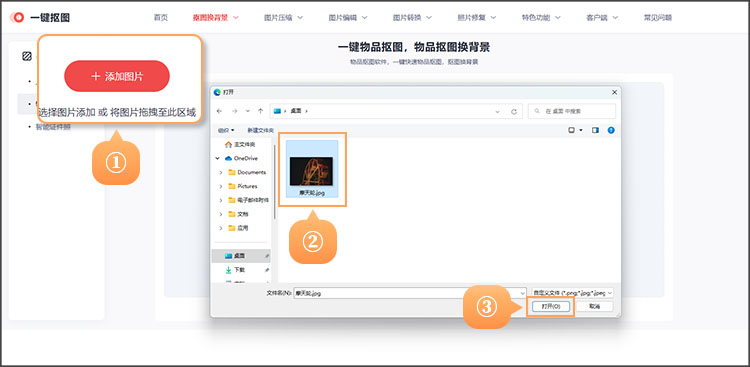The image size is (750, 367).
Task: Go forward in the file dialog
Action: coord(234,111)
